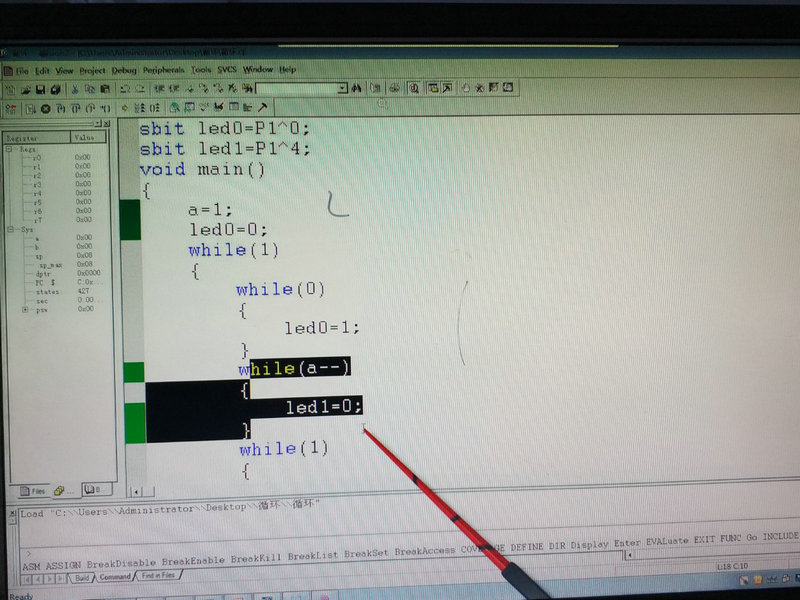Click the Cut scissors icon

(x=74, y=90)
